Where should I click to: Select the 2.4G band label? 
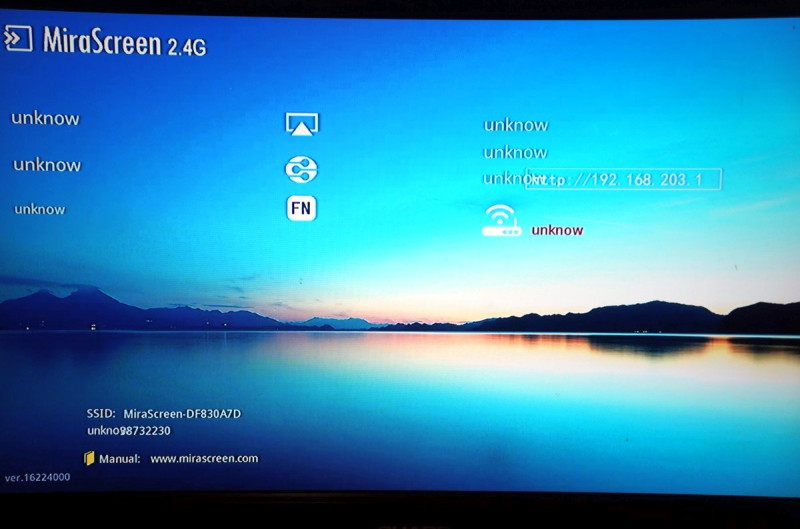coord(187,45)
